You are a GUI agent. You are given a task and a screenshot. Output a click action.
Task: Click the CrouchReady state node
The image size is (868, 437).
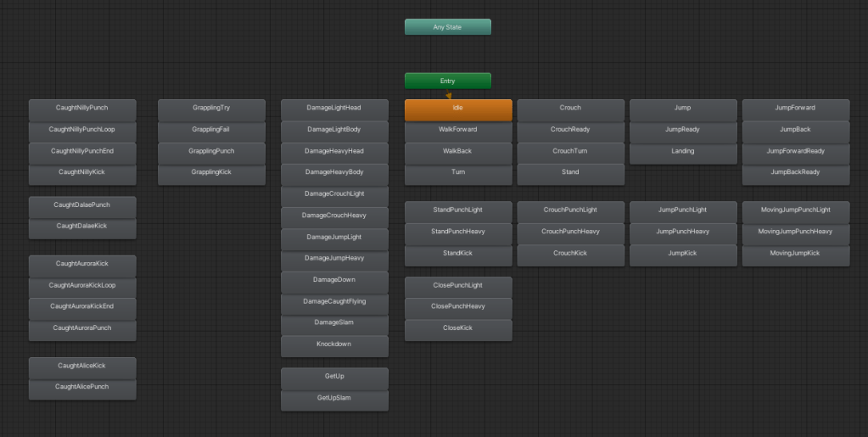tap(570, 130)
